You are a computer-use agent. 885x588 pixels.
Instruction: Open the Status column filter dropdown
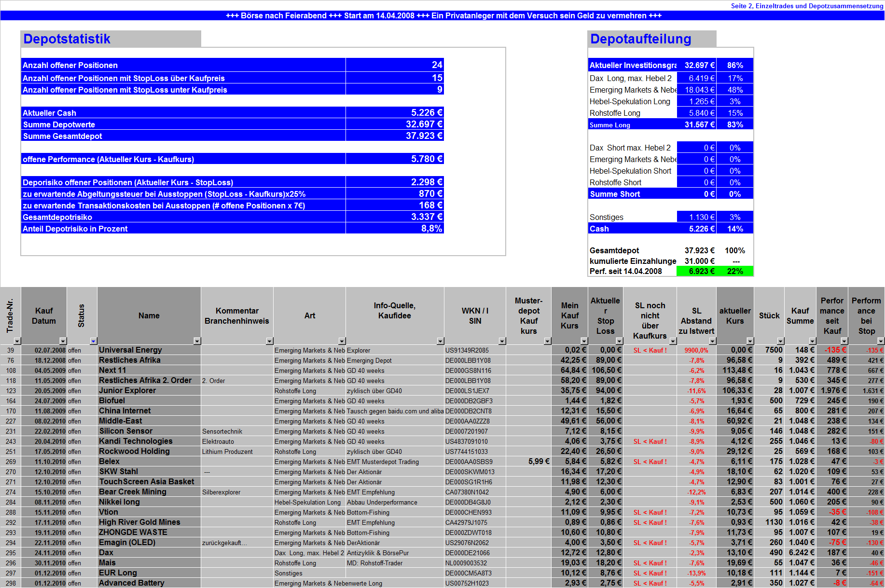93,341
